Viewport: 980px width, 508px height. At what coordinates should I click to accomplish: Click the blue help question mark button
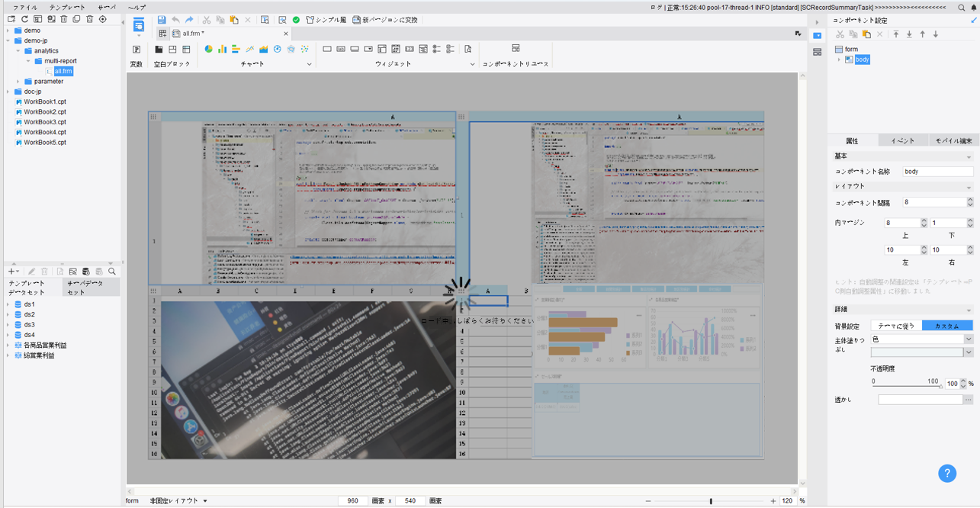click(947, 473)
